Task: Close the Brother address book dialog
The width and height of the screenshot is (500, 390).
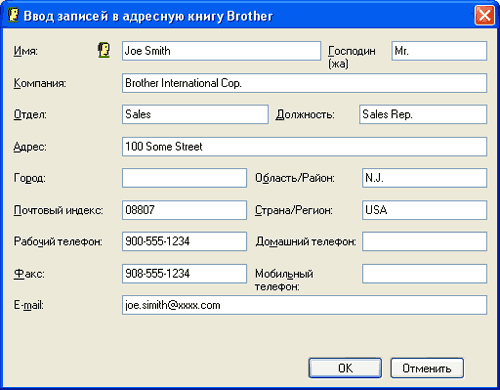Action: tap(484, 15)
